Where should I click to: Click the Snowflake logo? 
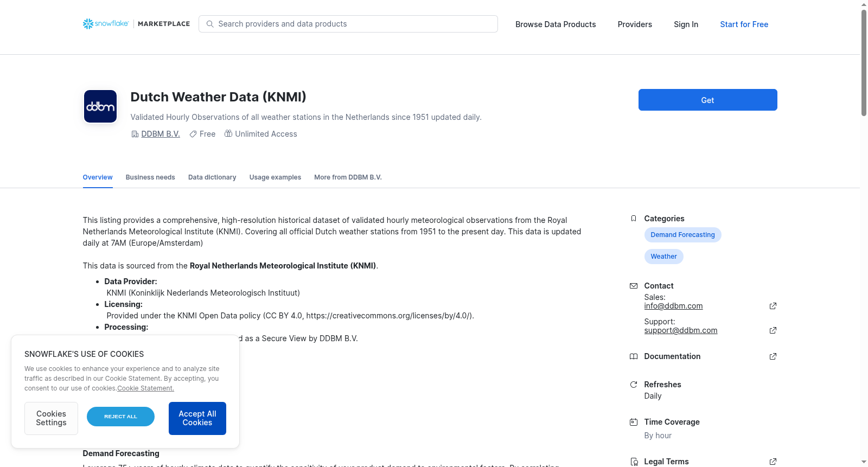pos(106,24)
